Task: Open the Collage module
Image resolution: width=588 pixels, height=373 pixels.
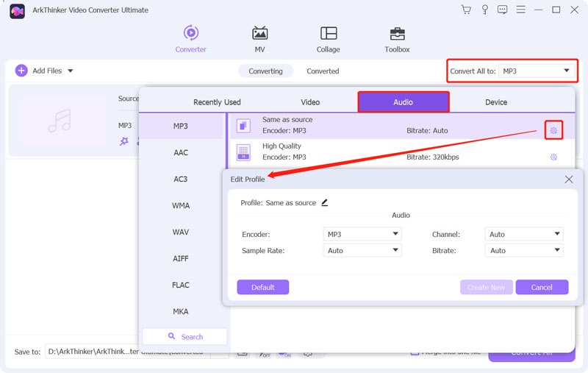Action: tap(328, 39)
